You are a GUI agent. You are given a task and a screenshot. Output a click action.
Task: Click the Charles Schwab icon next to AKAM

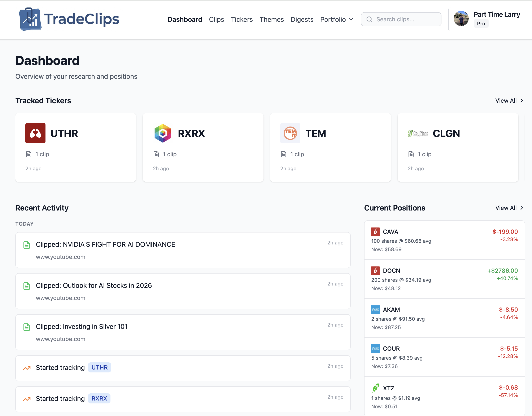(x=375, y=310)
